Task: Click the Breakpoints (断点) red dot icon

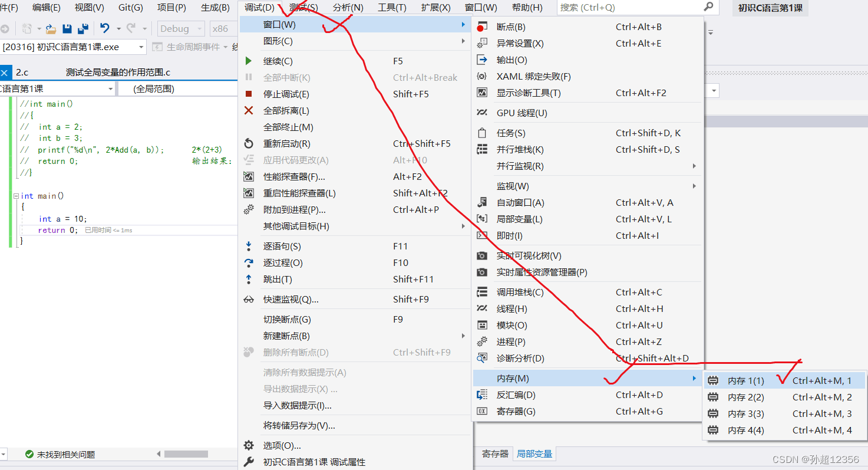Action: [482, 27]
